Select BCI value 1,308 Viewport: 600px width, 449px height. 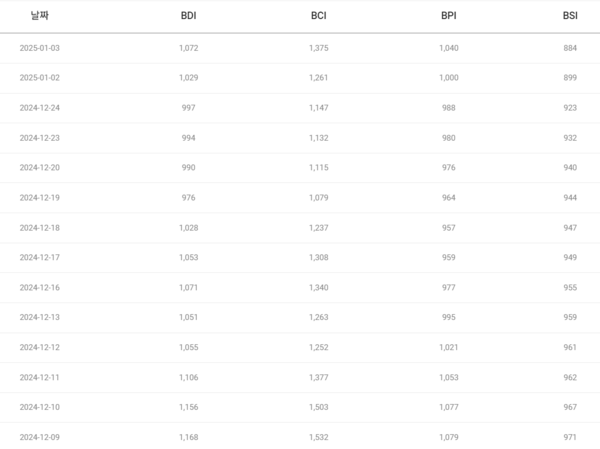pyautogui.click(x=319, y=258)
